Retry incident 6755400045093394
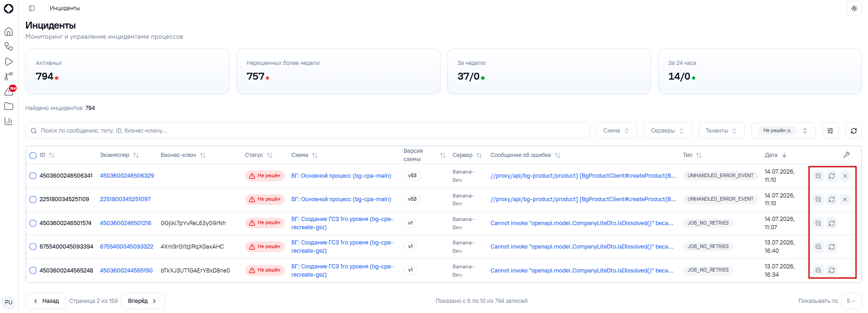 (x=832, y=247)
